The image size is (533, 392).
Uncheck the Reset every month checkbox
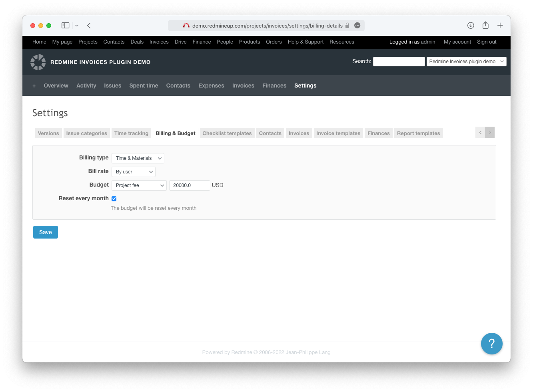(x=114, y=199)
